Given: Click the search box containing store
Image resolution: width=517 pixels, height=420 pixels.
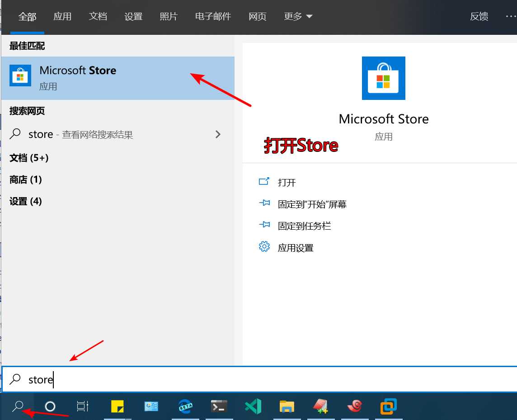Looking at the screenshot, I should (x=259, y=379).
